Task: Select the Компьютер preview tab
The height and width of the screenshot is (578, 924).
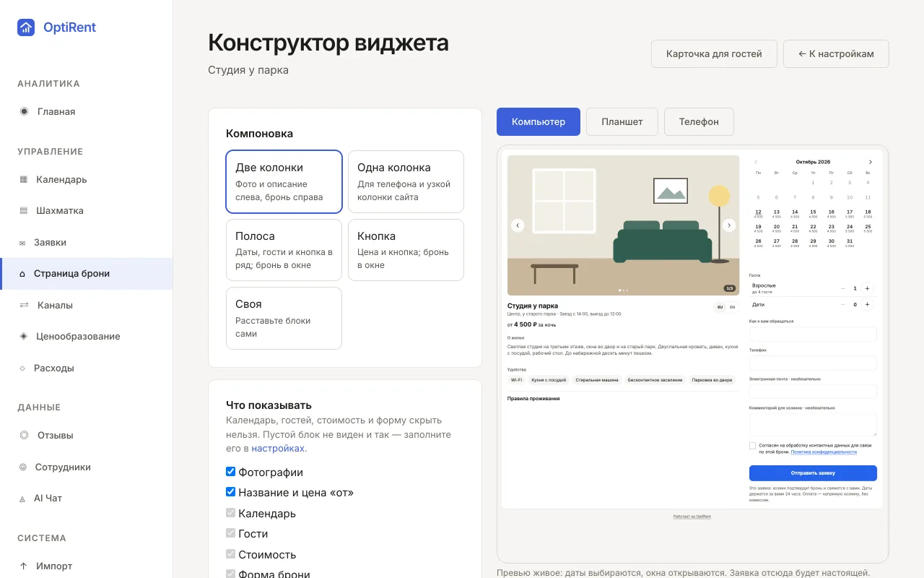Action: pos(539,121)
